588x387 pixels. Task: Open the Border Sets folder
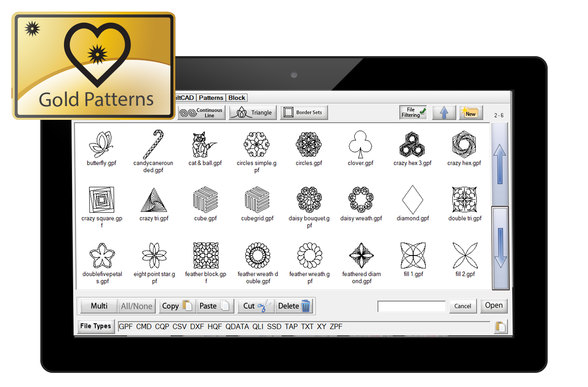point(304,113)
